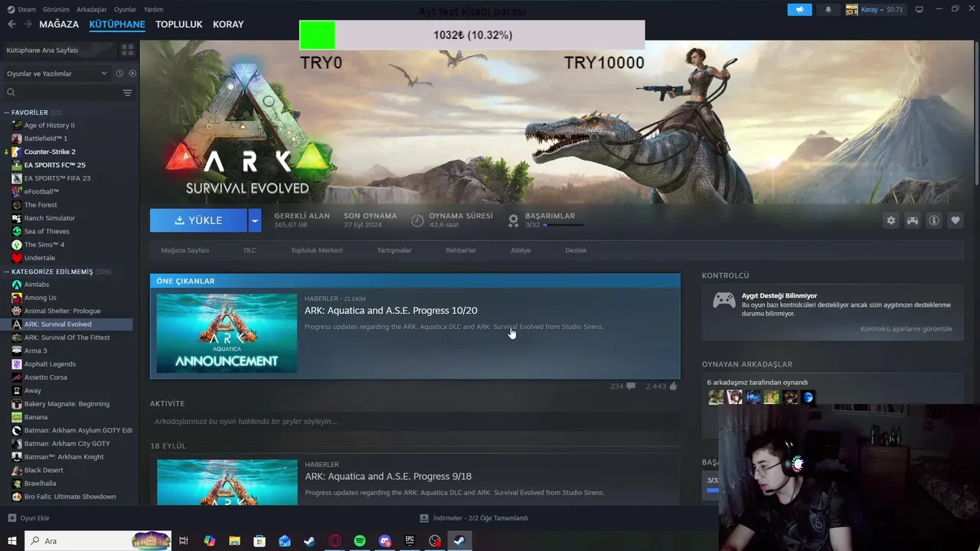This screenshot has width=980, height=551.
Task: Toggle the library grid view icon
Action: pyautogui.click(x=127, y=50)
